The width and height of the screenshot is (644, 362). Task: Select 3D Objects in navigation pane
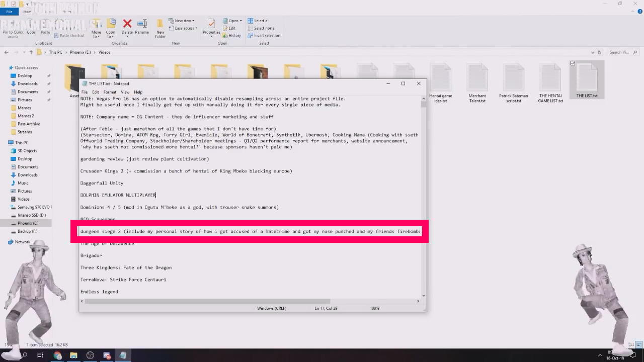click(x=27, y=151)
